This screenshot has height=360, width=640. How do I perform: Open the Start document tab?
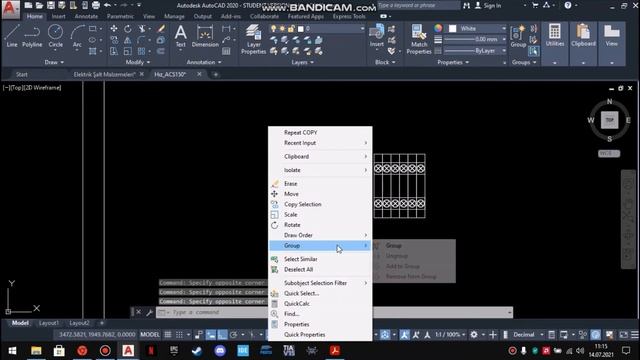coord(22,74)
